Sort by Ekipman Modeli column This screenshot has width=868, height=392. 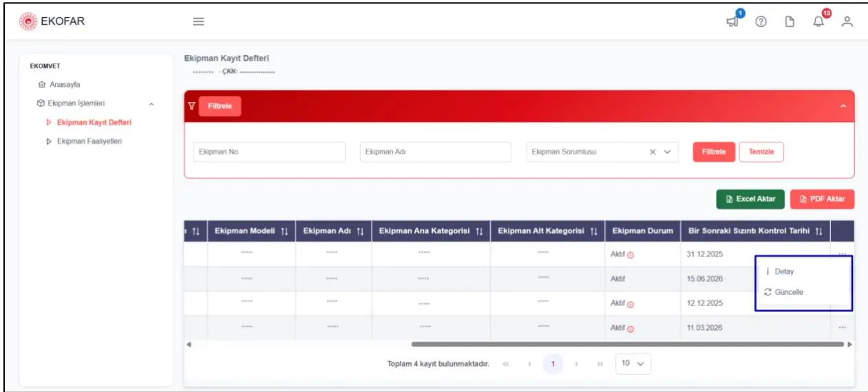pos(284,231)
